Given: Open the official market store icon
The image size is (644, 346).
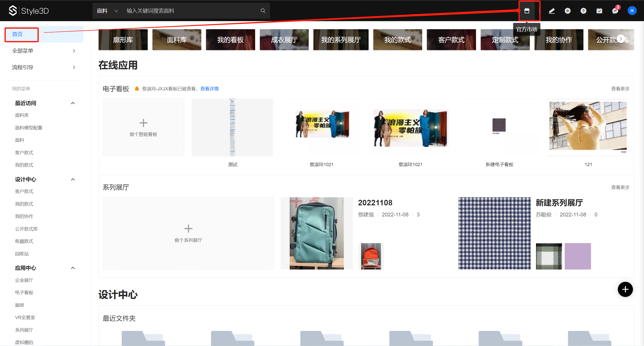Looking at the screenshot, I should click(x=527, y=11).
